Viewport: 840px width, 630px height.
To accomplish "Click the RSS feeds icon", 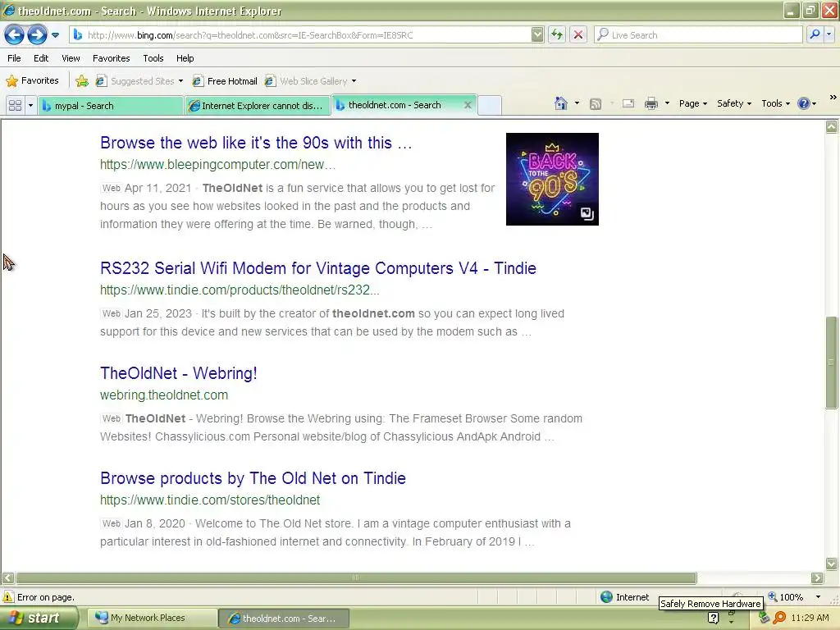I will tap(596, 104).
